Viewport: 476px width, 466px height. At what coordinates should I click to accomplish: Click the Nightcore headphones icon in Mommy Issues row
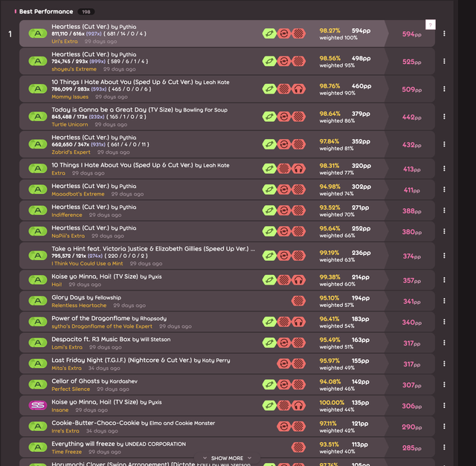pos(298,89)
